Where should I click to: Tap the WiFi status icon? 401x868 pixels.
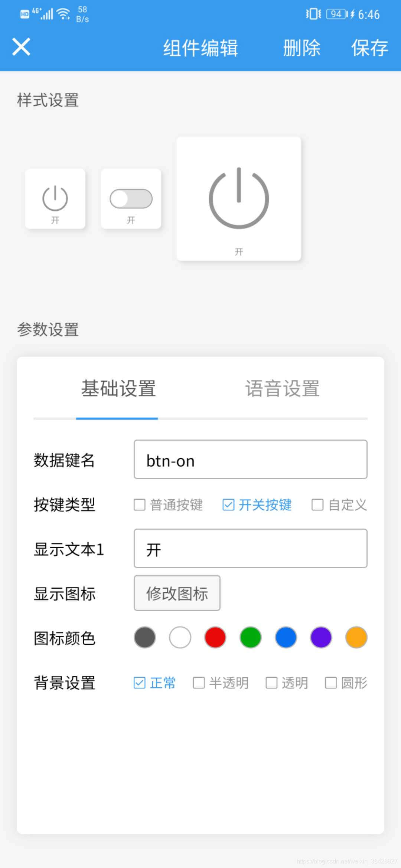(64, 14)
